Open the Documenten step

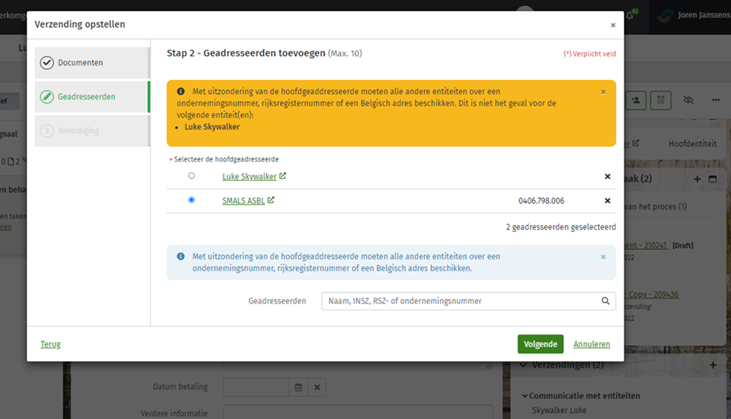coord(92,62)
